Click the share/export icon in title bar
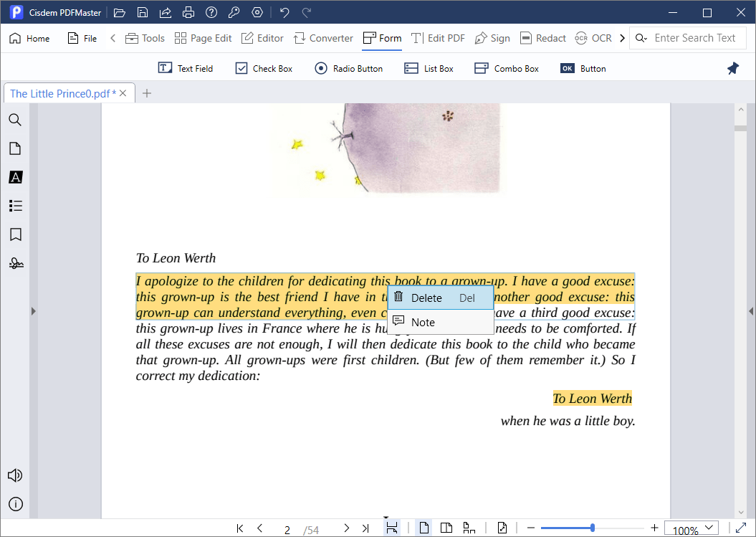 click(x=166, y=12)
